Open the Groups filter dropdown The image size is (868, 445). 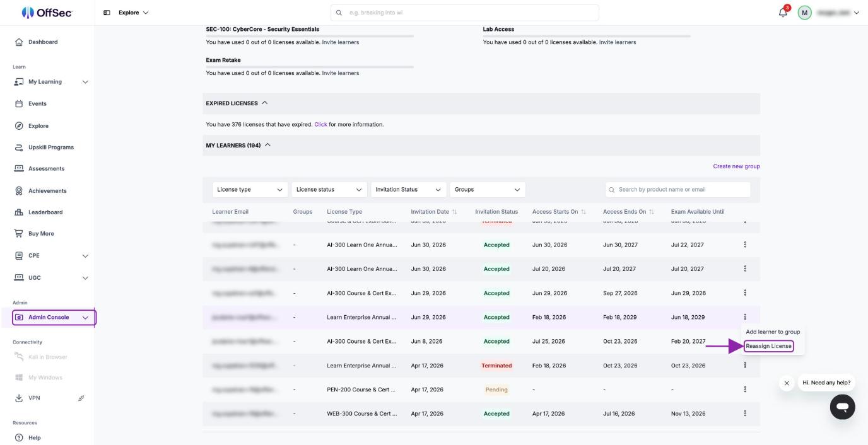click(x=488, y=189)
